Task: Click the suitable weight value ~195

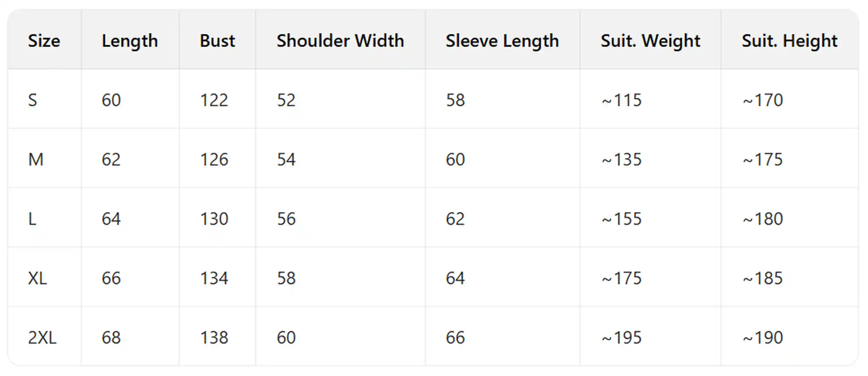Action: click(621, 337)
